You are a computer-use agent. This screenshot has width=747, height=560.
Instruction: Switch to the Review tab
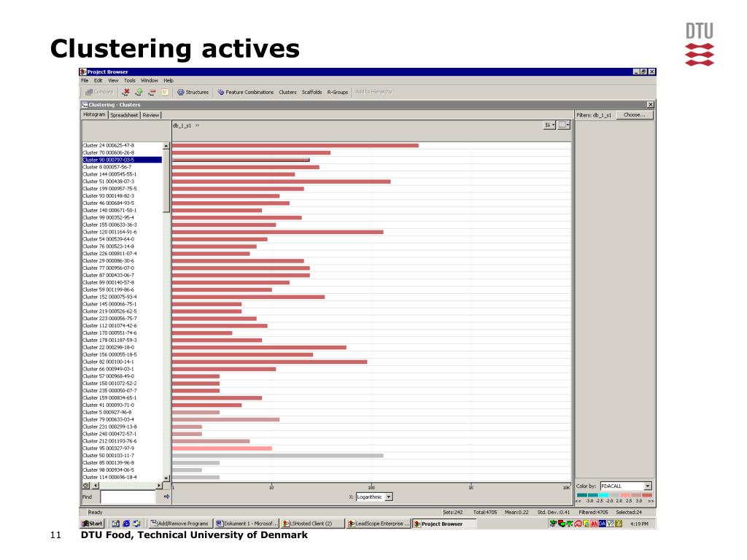pos(151,114)
